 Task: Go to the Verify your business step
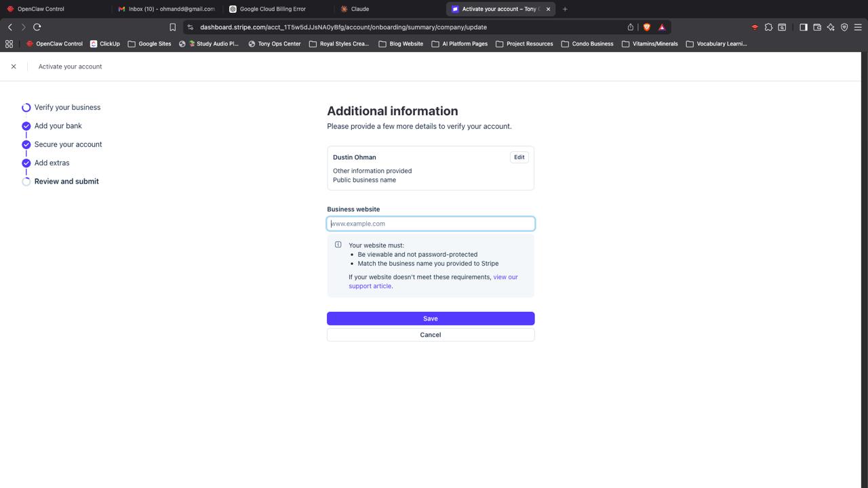(x=67, y=107)
